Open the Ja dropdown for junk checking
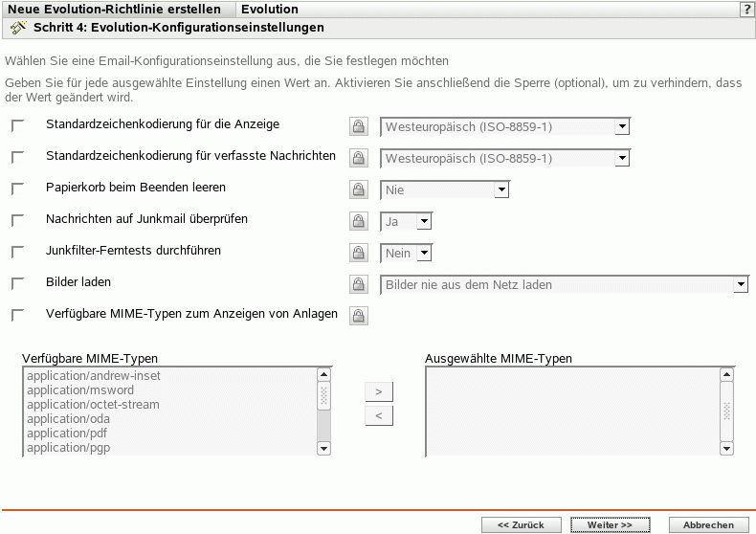Image resolution: width=756 pixels, height=534 pixels. pyautogui.click(x=406, y=221)
